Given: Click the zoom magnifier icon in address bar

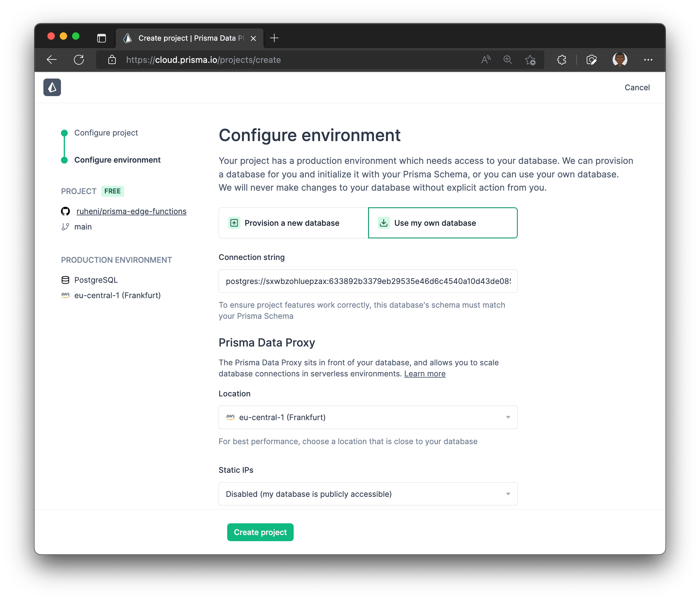Looking at the screenshot, I should (x=507, y=60).
